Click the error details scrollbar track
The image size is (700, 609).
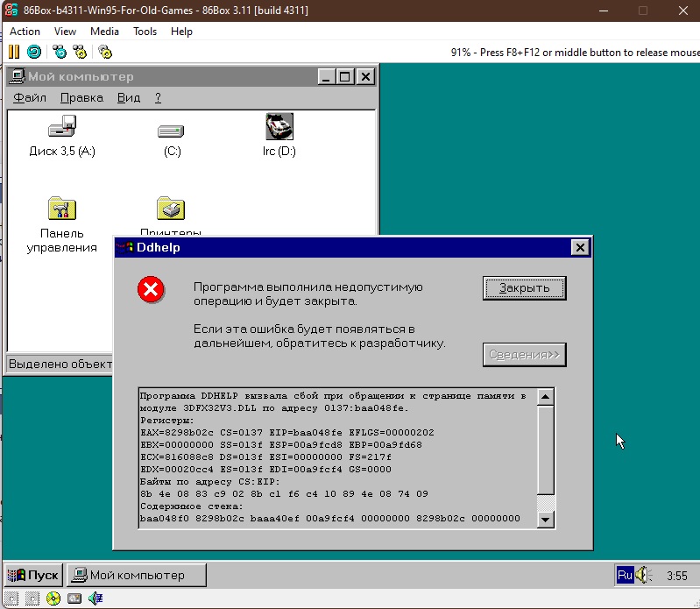(545, 503)
